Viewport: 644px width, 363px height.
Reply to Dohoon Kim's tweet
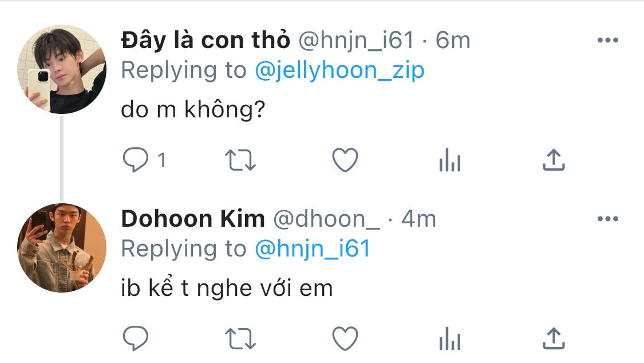pos(136,338)
